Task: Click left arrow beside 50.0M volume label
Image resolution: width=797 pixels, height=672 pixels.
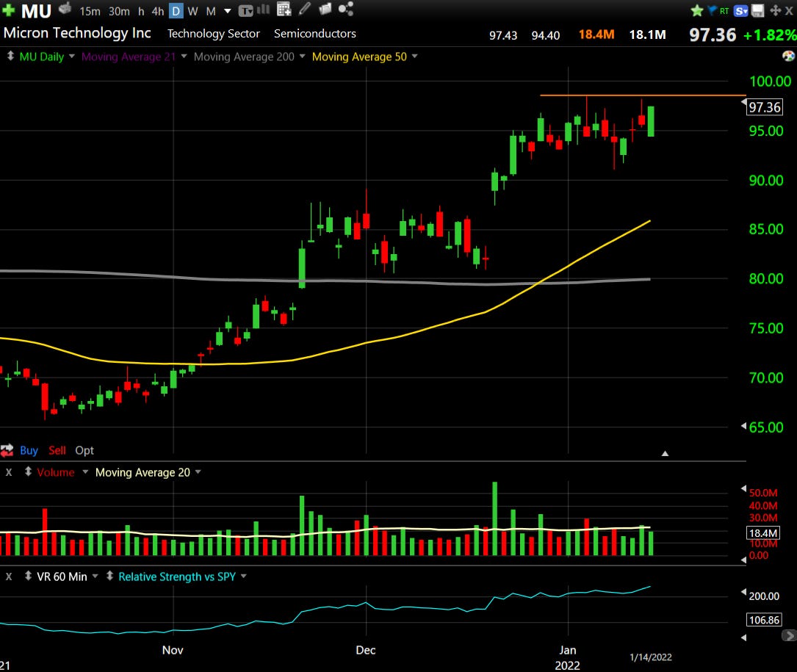Action: point(743,488)
